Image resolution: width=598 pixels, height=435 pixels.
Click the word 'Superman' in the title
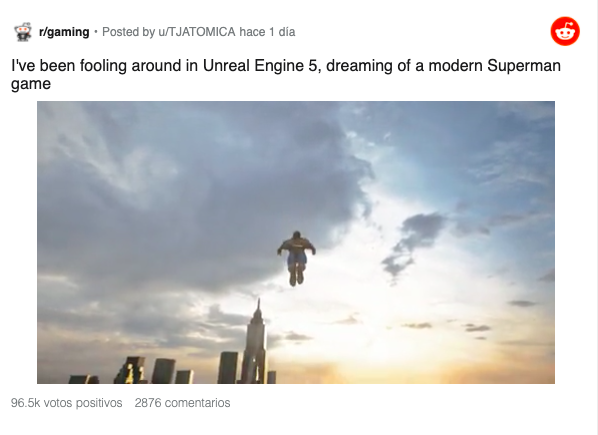[524, 66]
